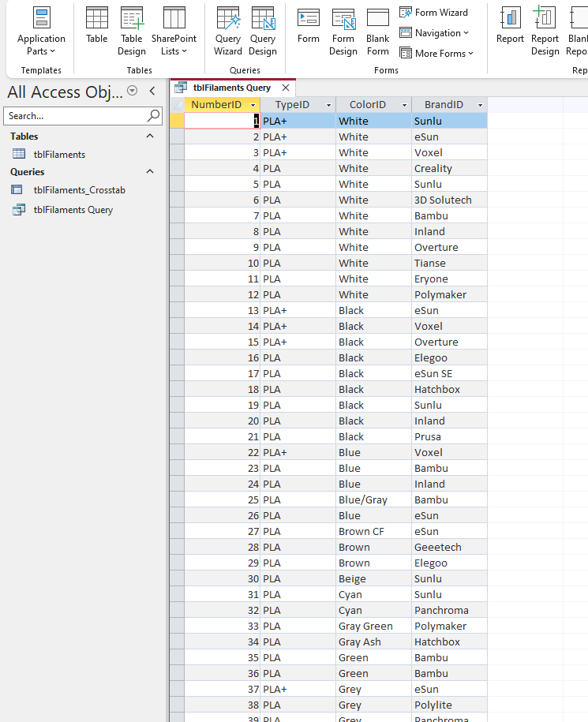Screen dimensions: 588x722
Task: Open the TypeID column filter dropdown
Action: [329, 106]
